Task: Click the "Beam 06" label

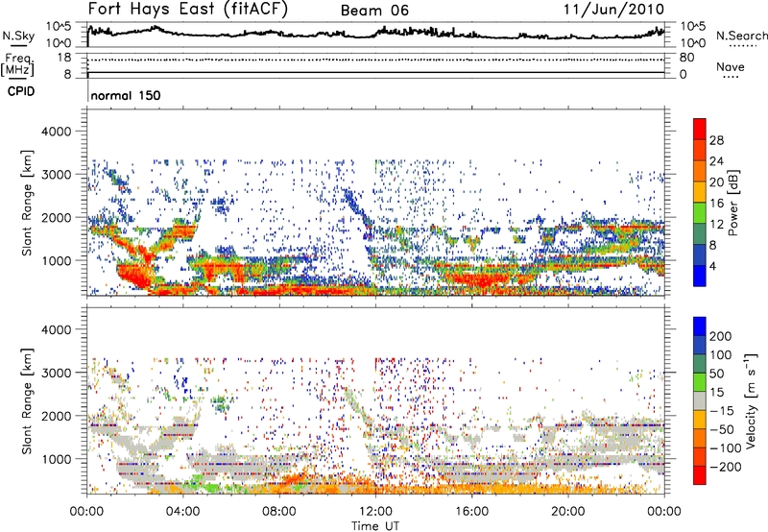Action: 374,11
